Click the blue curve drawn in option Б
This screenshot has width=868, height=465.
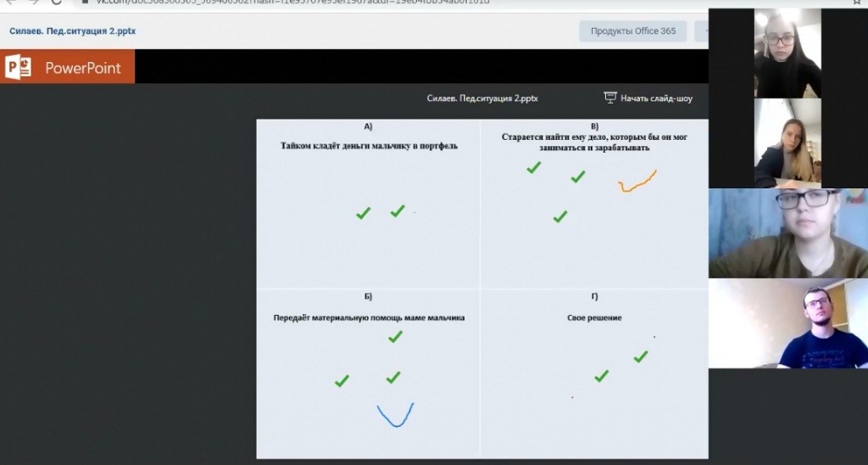(395, 414)
